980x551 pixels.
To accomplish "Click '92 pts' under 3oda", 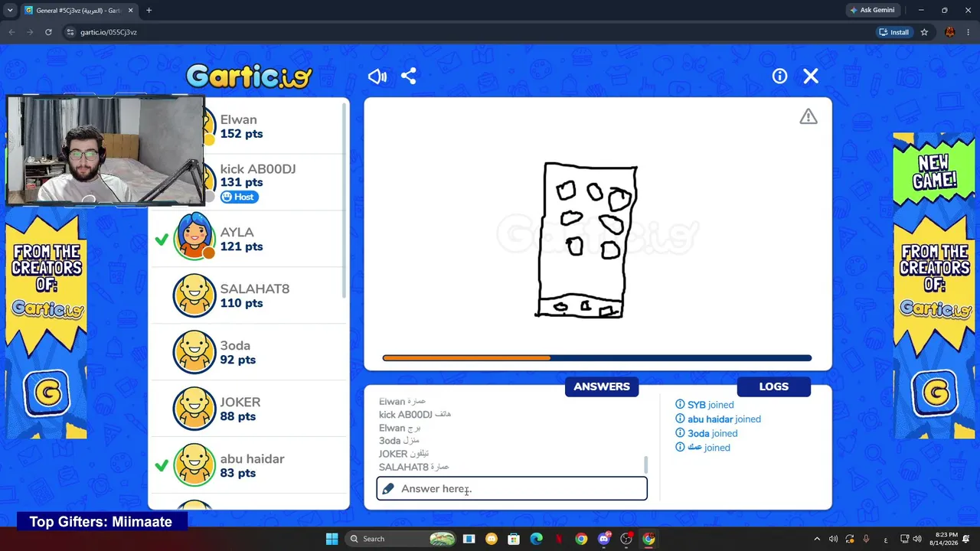I will click(238, 360).
